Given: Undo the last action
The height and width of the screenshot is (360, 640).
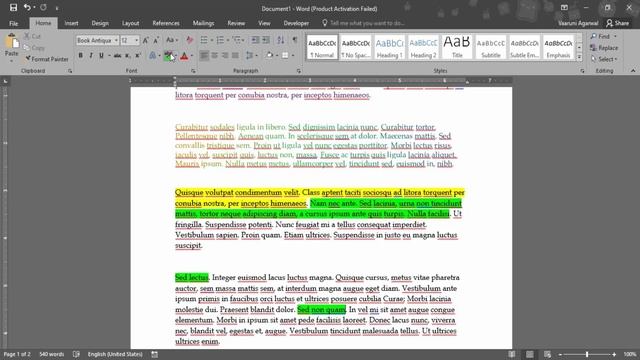Looking at the screenshot, I should [27, 8].
